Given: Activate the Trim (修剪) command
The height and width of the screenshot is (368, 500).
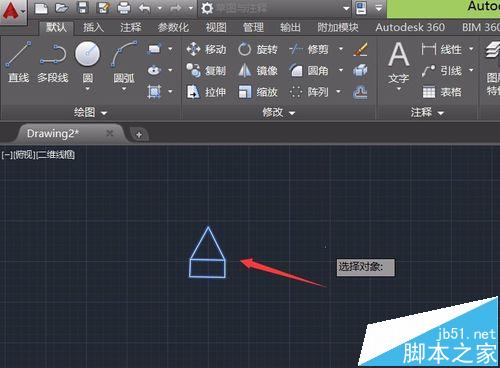Looking at the screenshot, I should (309, 49).
